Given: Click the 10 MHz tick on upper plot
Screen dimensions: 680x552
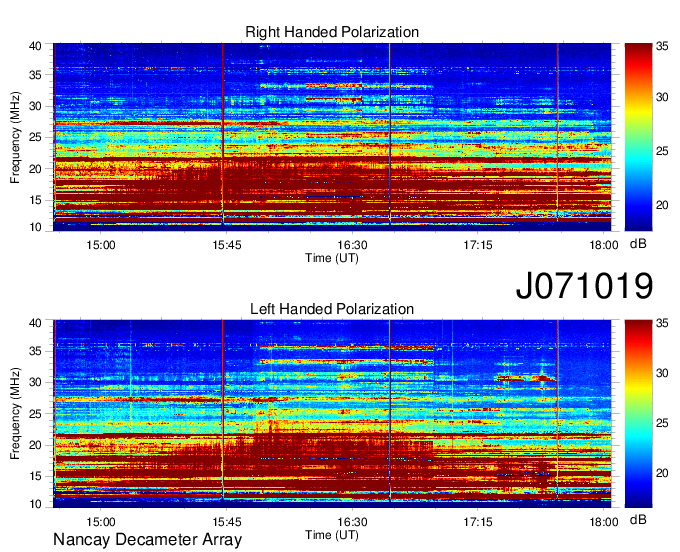Looking at the screenshot, I should pyautogui.click(x=36, y=227).
